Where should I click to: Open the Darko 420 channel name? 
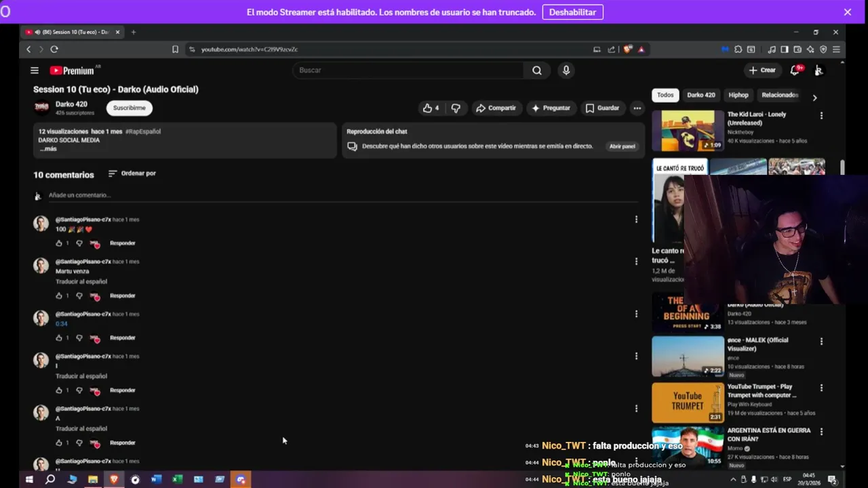71,104
